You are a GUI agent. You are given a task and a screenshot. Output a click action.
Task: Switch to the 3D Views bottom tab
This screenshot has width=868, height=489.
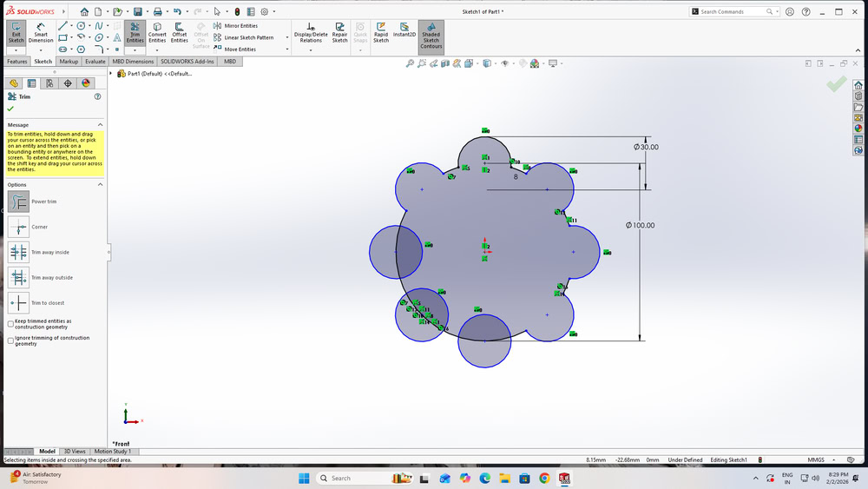[x=75, y=452]
